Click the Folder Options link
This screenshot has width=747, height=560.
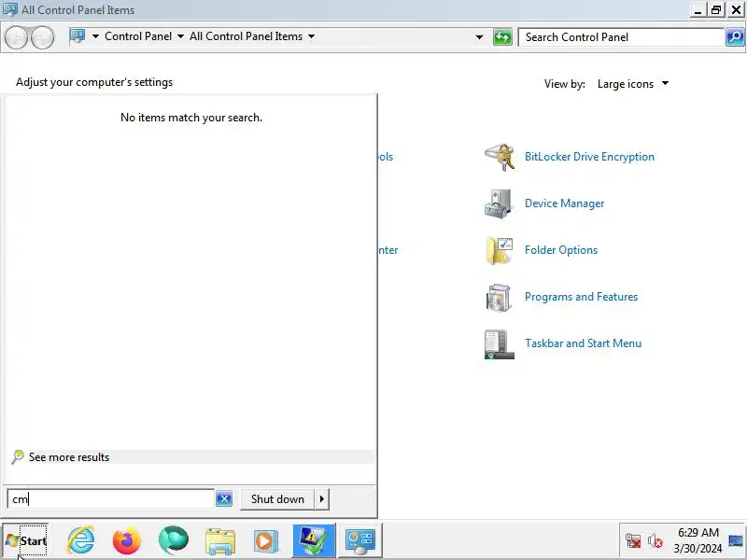click(561, 250)
